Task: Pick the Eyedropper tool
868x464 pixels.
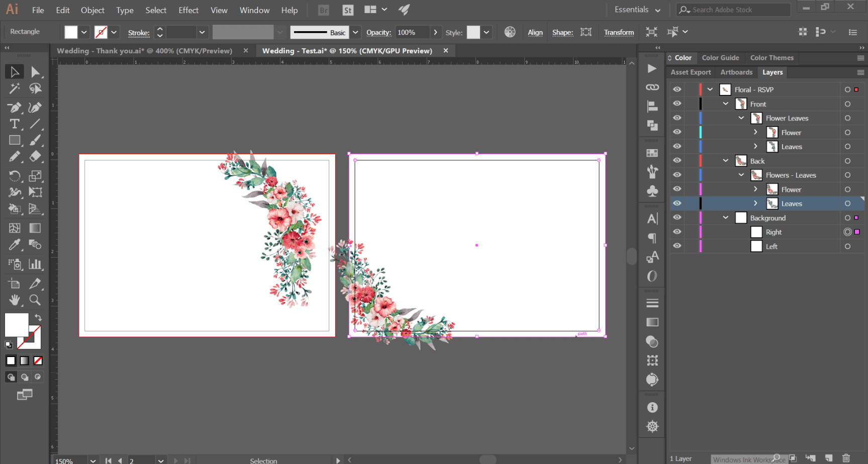Action: 15,245
